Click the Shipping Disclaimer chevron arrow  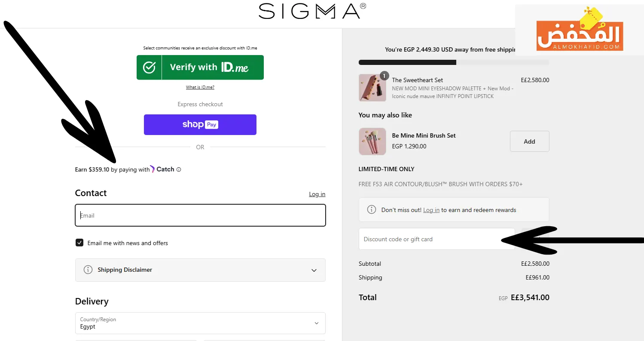click(x=314, y=270)
